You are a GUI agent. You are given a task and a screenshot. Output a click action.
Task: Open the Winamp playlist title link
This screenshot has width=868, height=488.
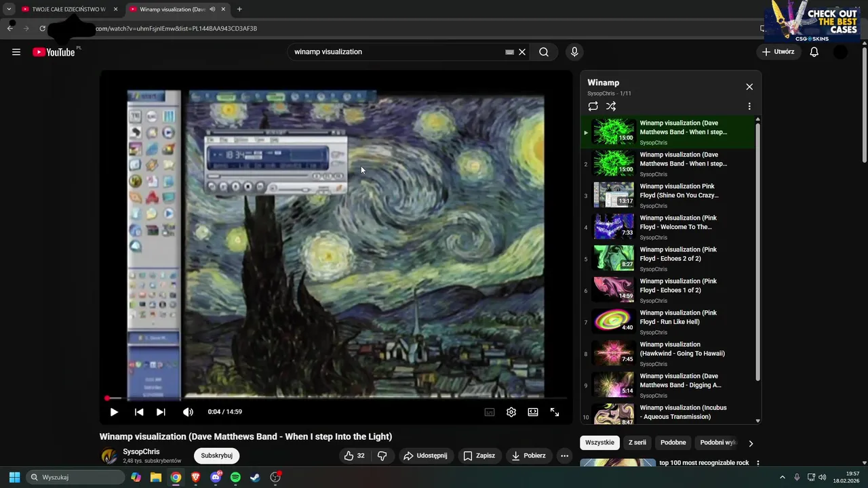click(604, 83)
